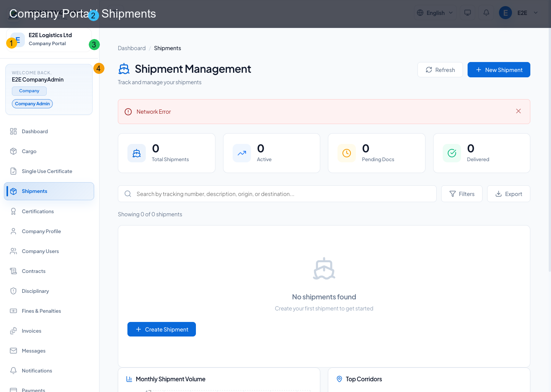Click the Company Admin role badge
The height and width of the screenshot is (392, 551).
(x=32, y=104)
